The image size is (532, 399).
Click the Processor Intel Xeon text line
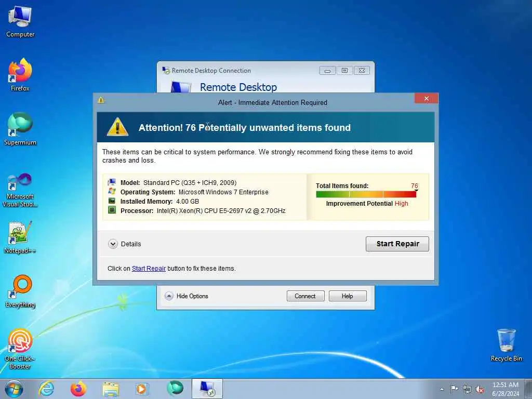click(x=203, y=211)
